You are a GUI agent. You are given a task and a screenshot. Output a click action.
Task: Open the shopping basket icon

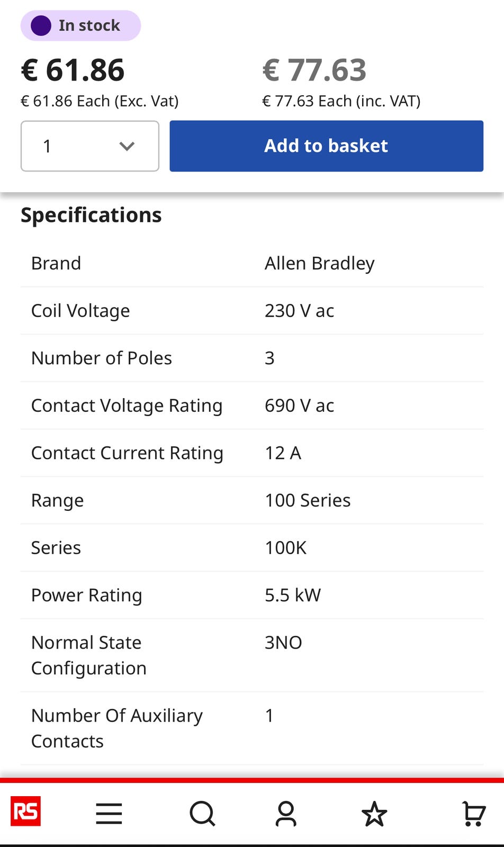(473, 814)
